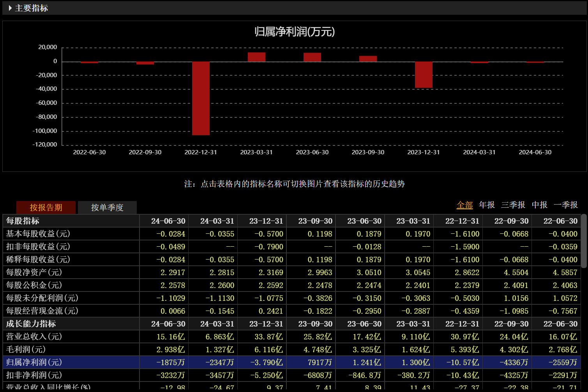Image resolution: width=588 pixels, height=392 pixels.
Task: Show chart for 扣非净利润(元)
Action: 34,375
